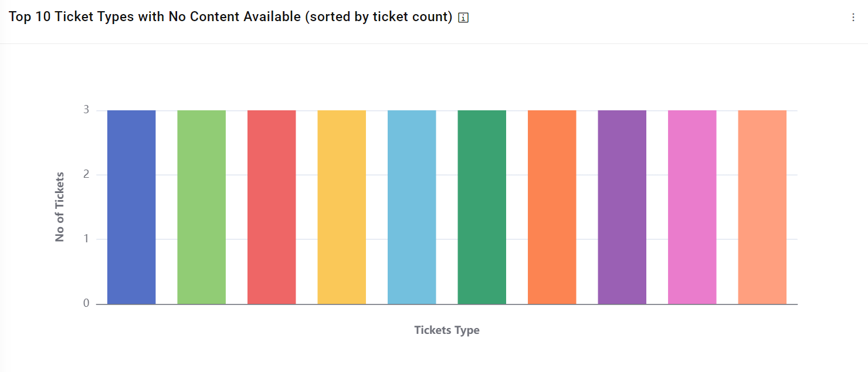The height and width of the screenshot is (372, 868).
Task: Click the red third bar
Action: coord(272,207)
